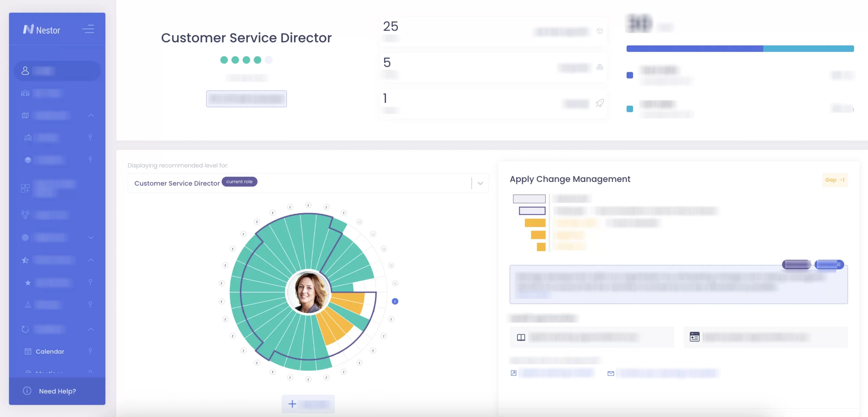868x417 pixels.
Task: Click the blue and teal progress bar
Action: click(740, 49)
